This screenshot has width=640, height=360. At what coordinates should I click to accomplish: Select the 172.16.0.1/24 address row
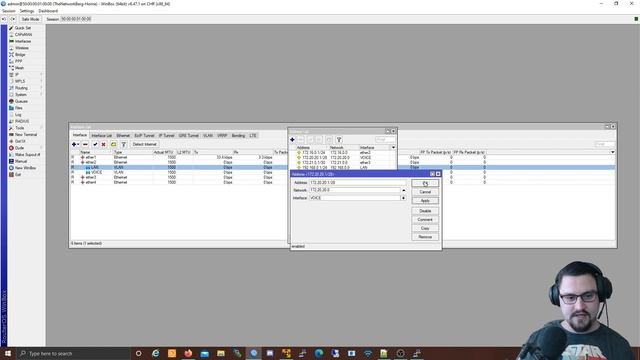342,152
